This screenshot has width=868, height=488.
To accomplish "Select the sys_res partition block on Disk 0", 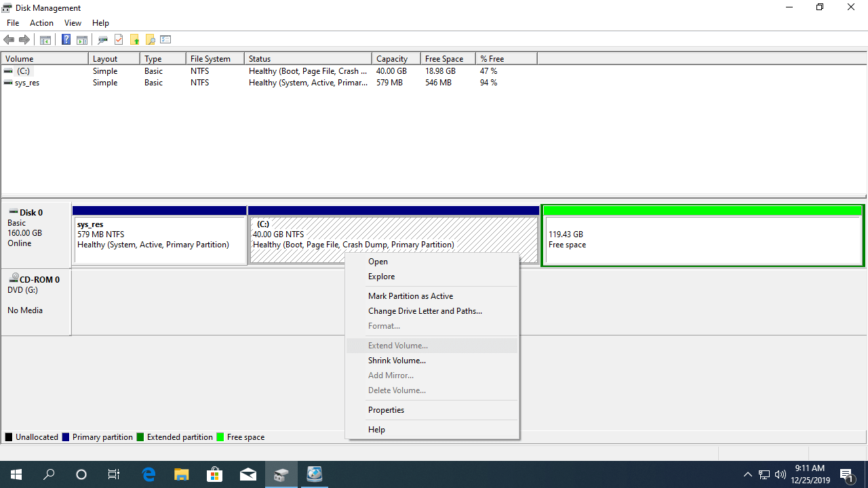I will (159, 240).
